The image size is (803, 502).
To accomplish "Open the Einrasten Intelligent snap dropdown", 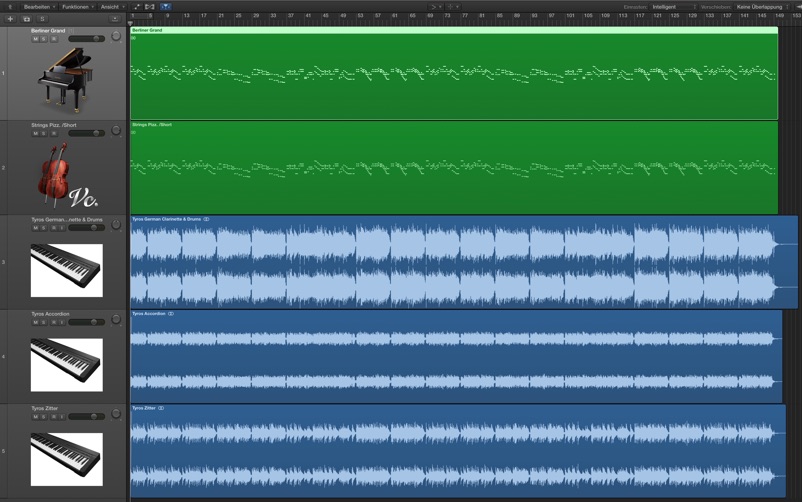I will coord(673,7).
